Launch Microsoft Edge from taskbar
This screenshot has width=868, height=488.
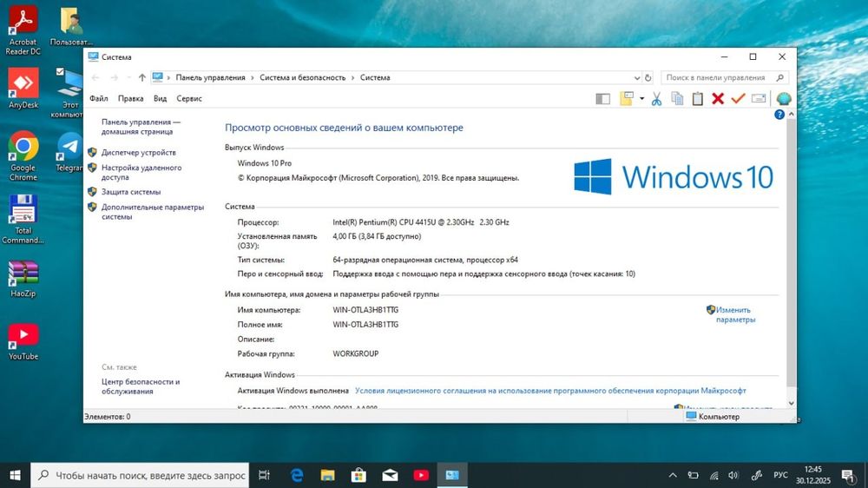[x=297, y=475]
